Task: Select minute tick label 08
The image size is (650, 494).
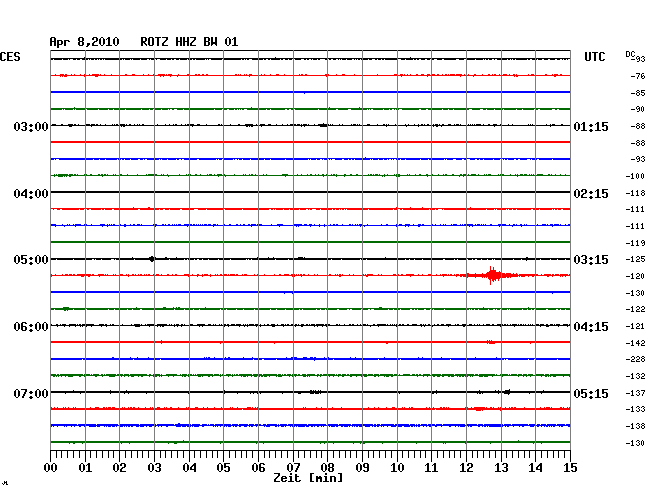Action: pos(327,468)
